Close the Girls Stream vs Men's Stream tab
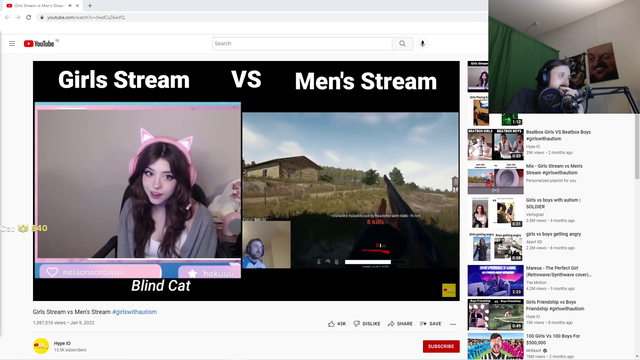The height and width of the screenshot is (360, 640). pos(77,6)
